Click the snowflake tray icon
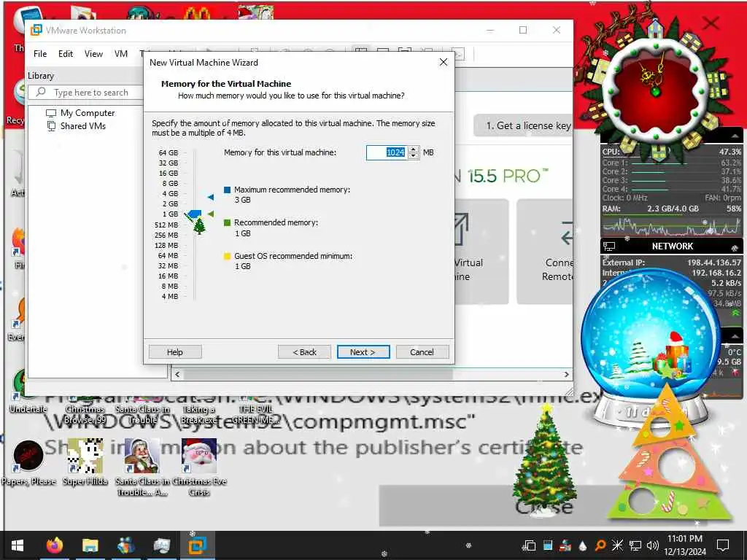The width and height of the screenshot is (747, 560). point(617,545)
